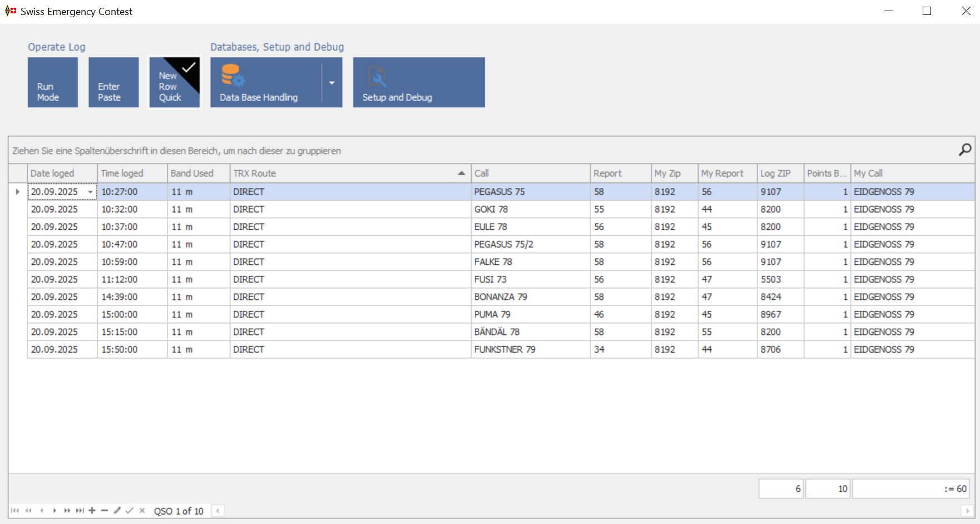Viewport: 980px width, 524px height.
Task: Click the Enter Paste button
Action: (x=113, y=82)
